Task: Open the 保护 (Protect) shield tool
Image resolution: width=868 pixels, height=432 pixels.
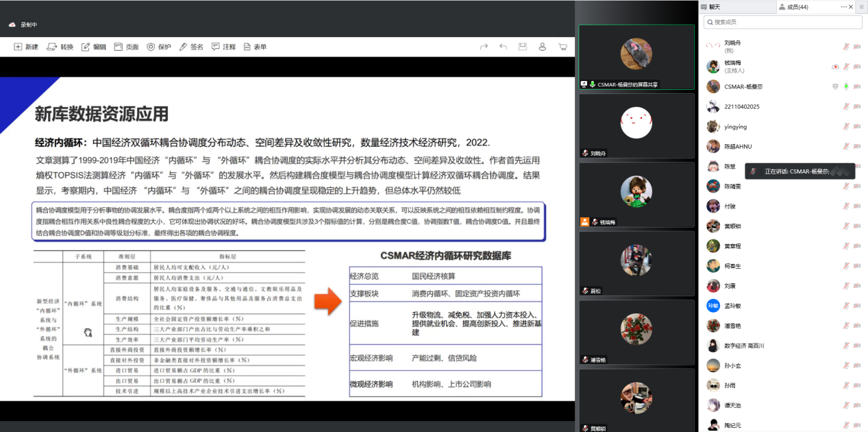Action: pos(158,47)
